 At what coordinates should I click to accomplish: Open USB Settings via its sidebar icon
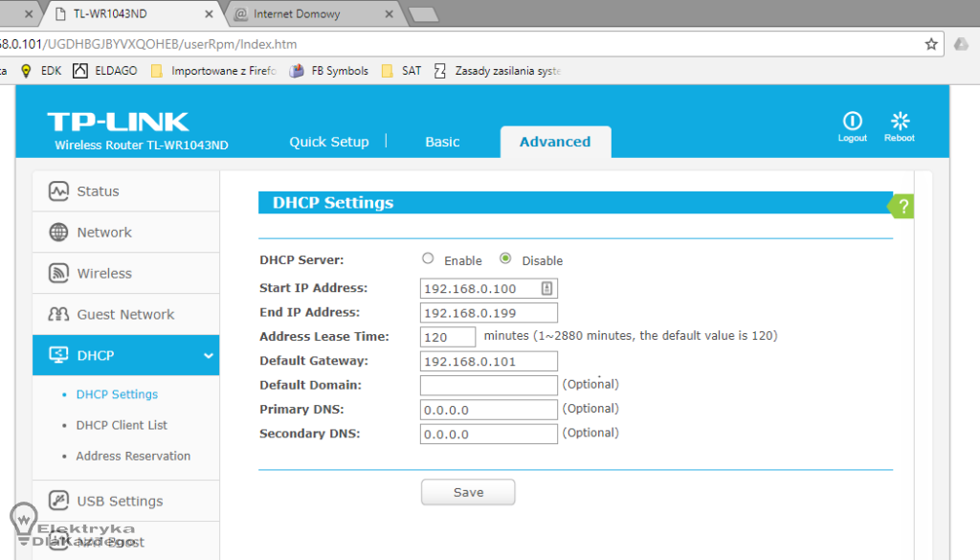coord(59,501)
